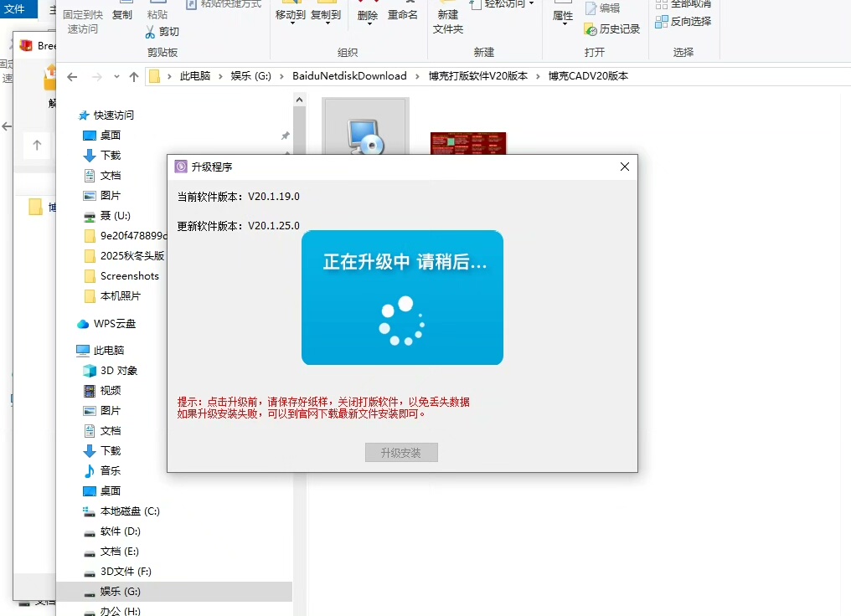Open 下载 under 此电脑

click(111, 450)
